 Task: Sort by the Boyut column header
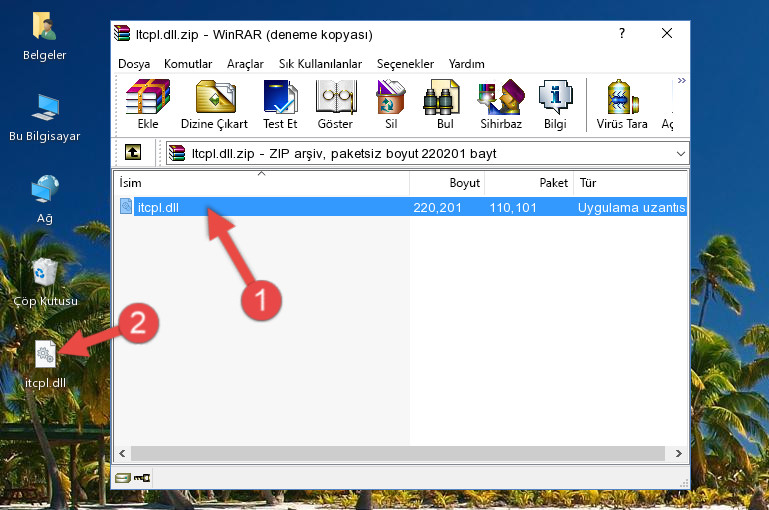tap(447, 182)
